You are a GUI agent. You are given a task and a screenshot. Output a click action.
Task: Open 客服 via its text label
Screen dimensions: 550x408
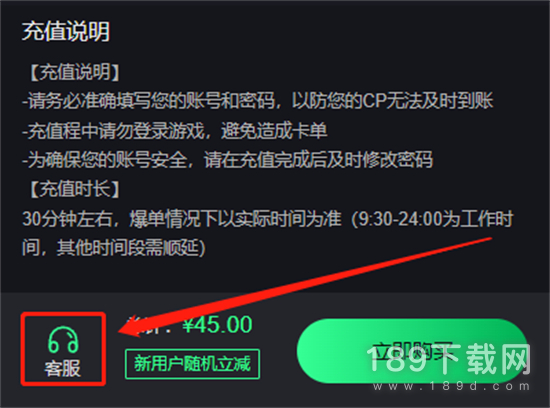[63, 368]
